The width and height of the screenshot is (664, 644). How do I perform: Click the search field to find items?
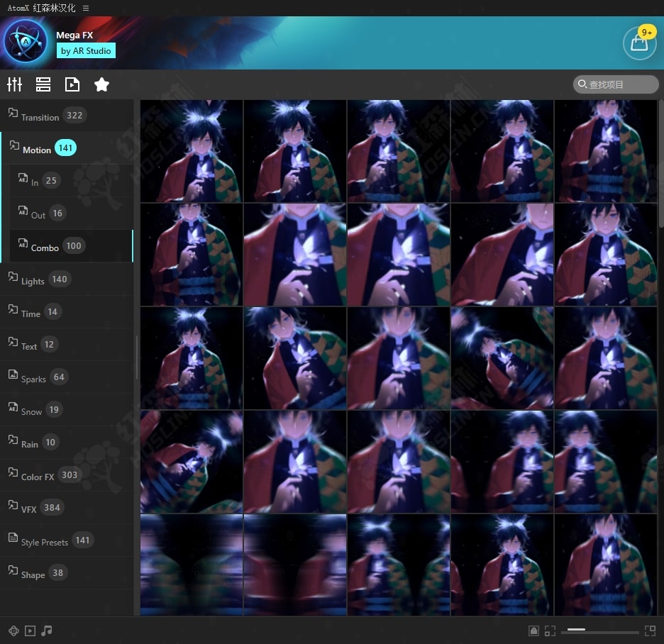coord(616,84)
